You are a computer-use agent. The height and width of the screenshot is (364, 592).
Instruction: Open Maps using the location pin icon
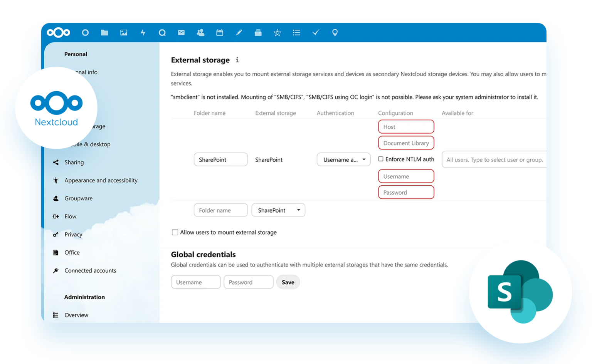pyautogui.click(x=335, y=32)
